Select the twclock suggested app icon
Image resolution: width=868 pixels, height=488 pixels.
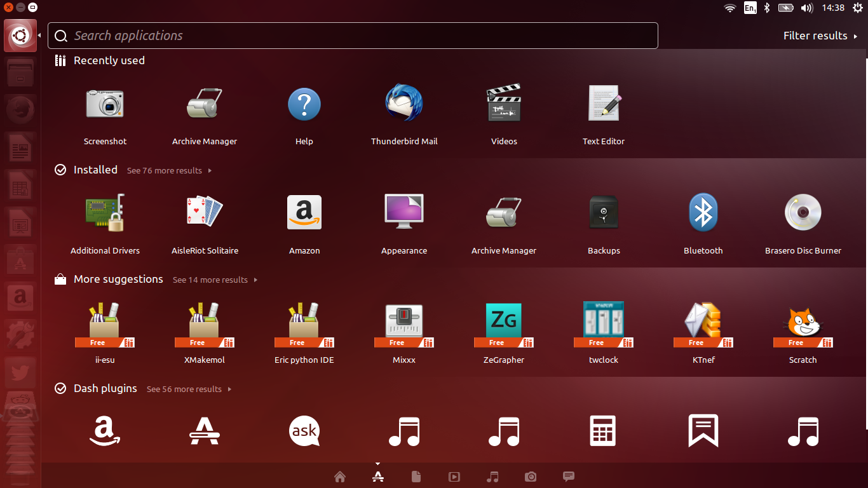pyautogui.click(x=604, y=324)
